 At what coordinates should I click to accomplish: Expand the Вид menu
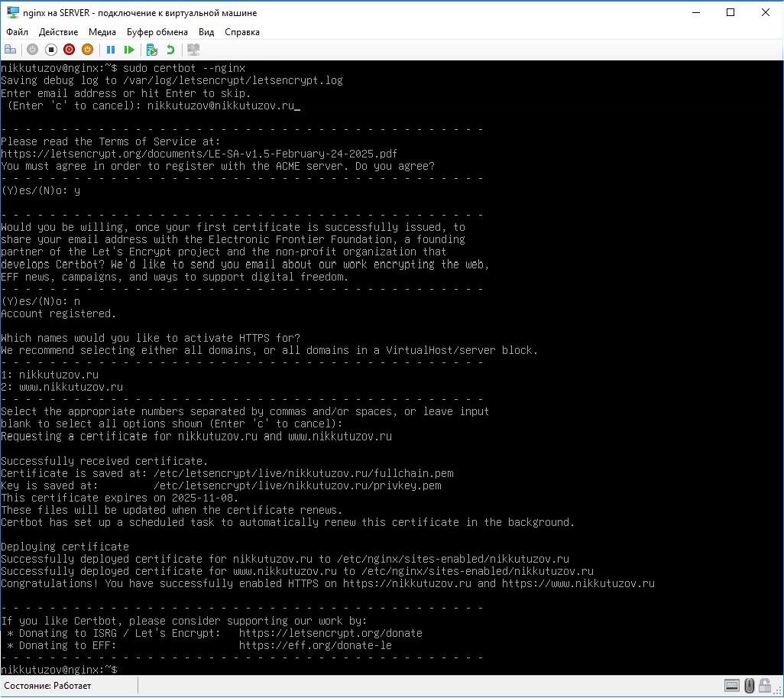[206, 32]
